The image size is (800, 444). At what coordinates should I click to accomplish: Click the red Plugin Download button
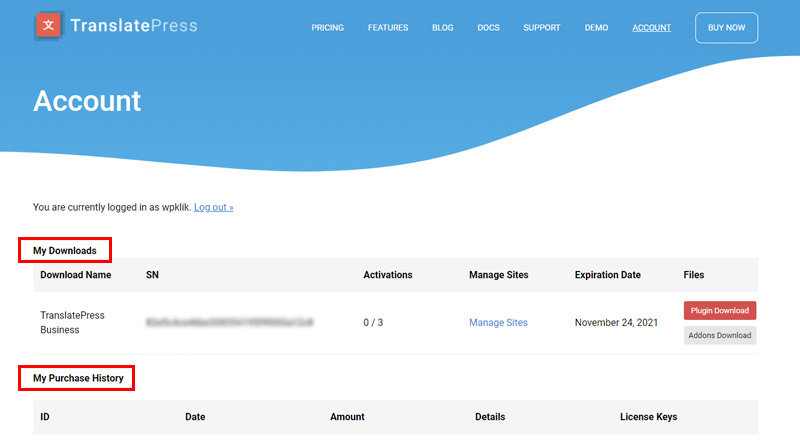[x=719, y=310]
